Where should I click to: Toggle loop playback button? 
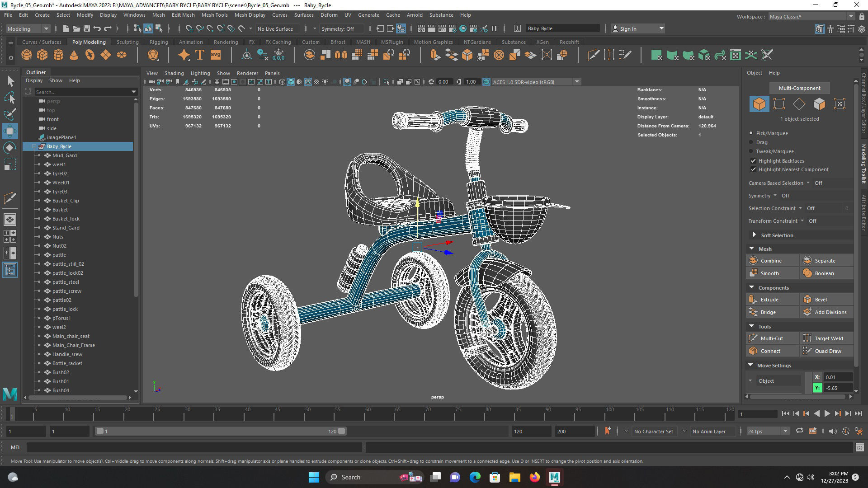tap(799, 431)
